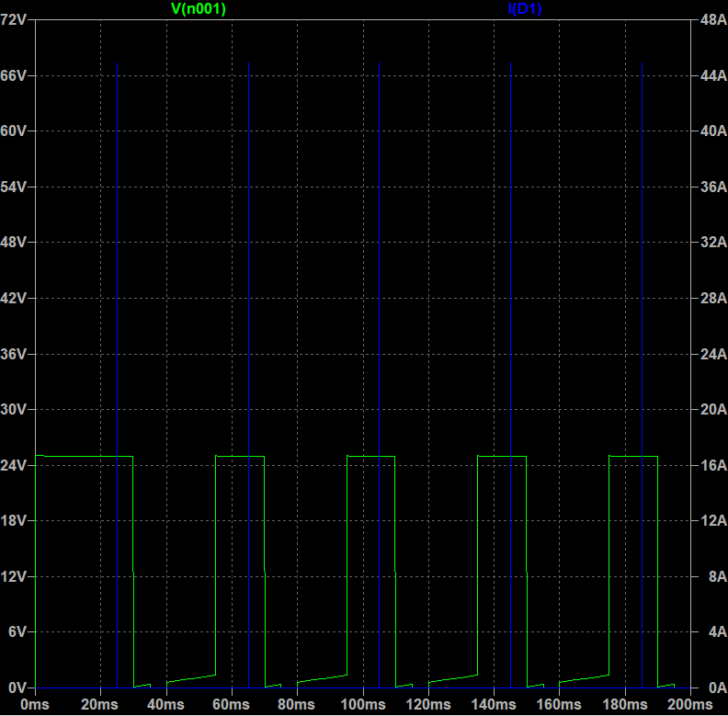Screen dimensions: 728x716
Task: Click the 24A current axis label
Action: click(713, 354)
